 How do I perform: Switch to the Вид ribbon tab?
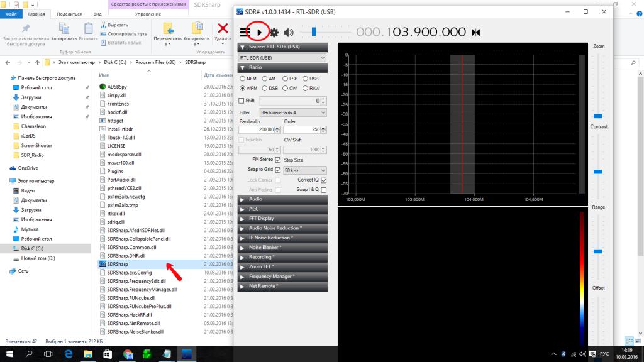click(97, 14)
